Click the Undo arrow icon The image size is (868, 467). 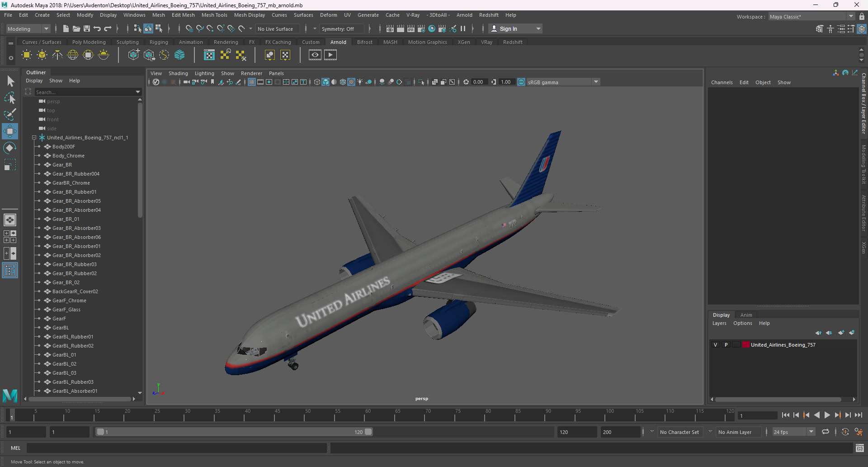(97, 29)
